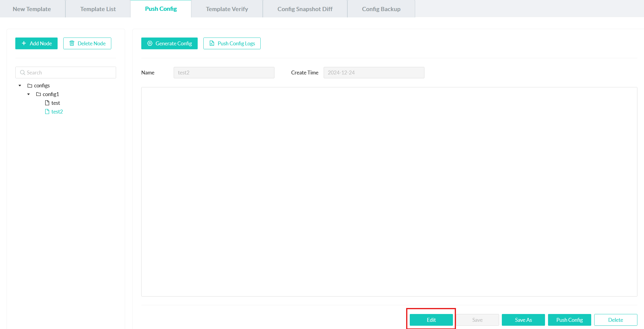Click the test2 file icon

tap(47, 112)
